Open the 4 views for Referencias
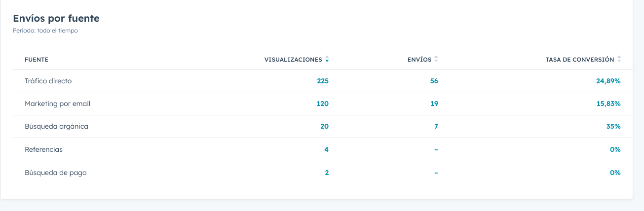 [326, 149]
